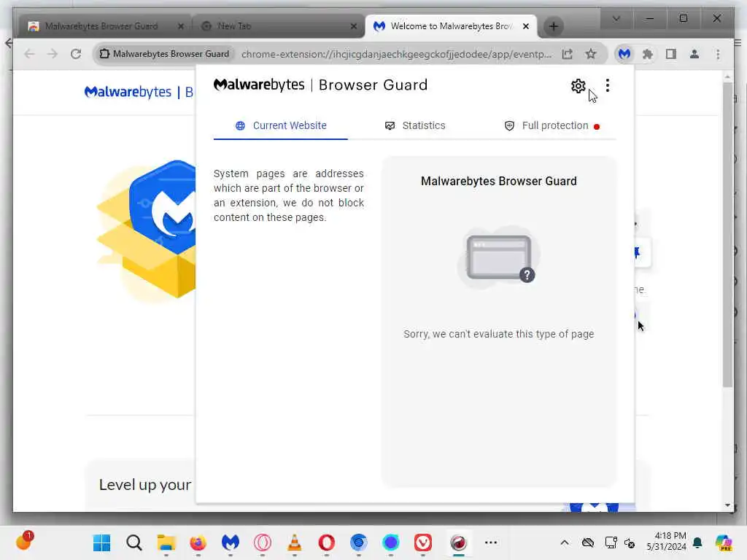Click the scrollbar down arrow

(x=727, y=505)
